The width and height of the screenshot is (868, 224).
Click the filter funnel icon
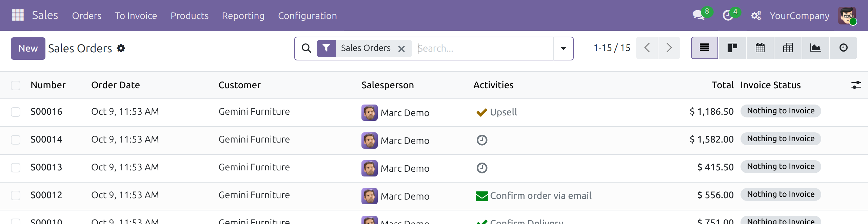pos(326,48)
